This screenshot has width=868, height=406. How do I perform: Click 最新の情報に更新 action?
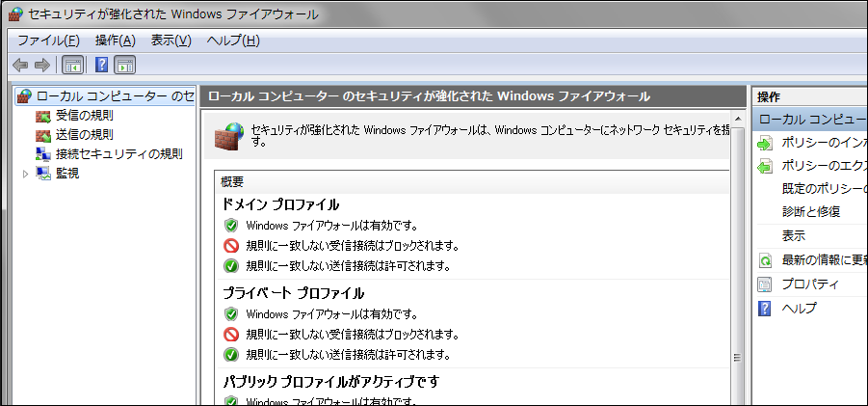tap(825, 259)
